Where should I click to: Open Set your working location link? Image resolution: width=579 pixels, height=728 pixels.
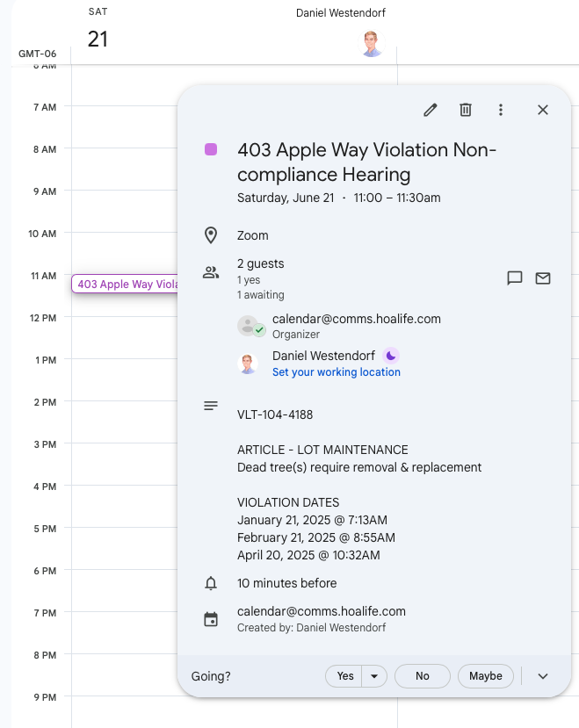tap(336, 372)
